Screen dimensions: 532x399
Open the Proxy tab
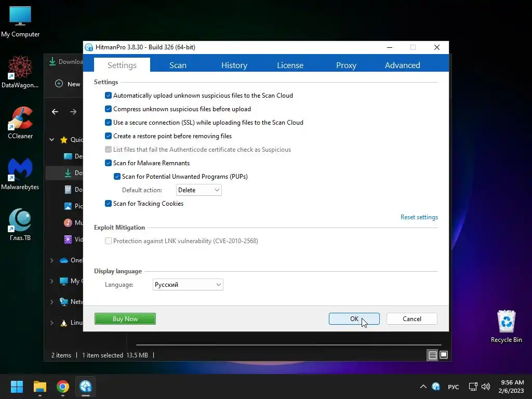pos(346,65)
